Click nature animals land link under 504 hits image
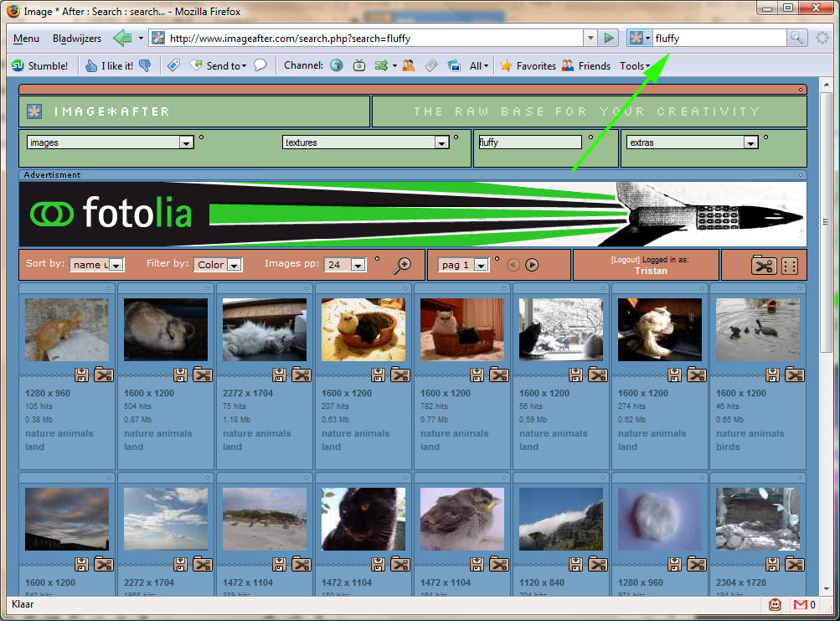This screenshot has width=840, height=621. point(158,440)
